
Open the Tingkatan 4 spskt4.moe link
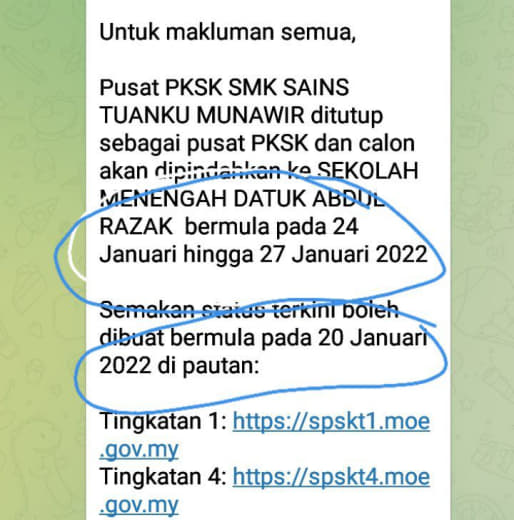(331, 477)
